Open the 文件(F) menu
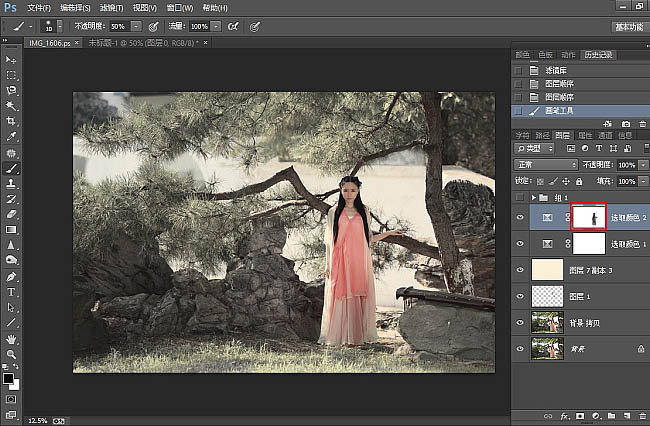Screen dimensions: 650x426 (x=39, y=7)
